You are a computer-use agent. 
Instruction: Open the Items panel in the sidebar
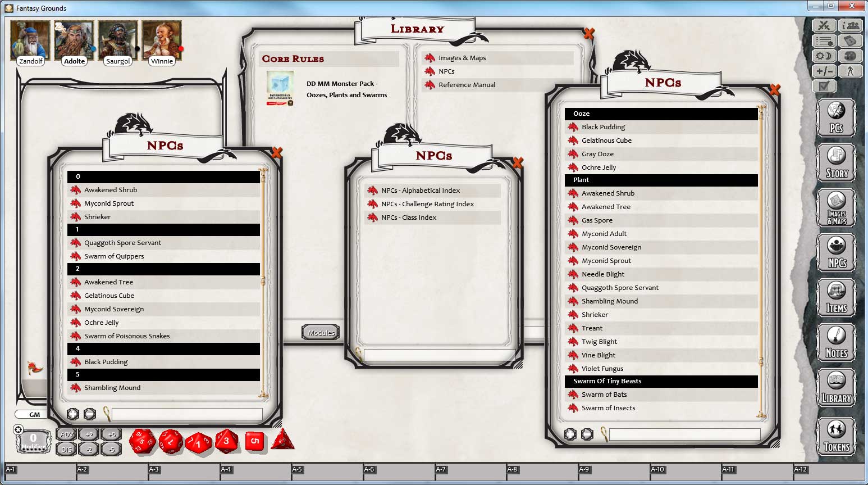(x=836, y=298)
